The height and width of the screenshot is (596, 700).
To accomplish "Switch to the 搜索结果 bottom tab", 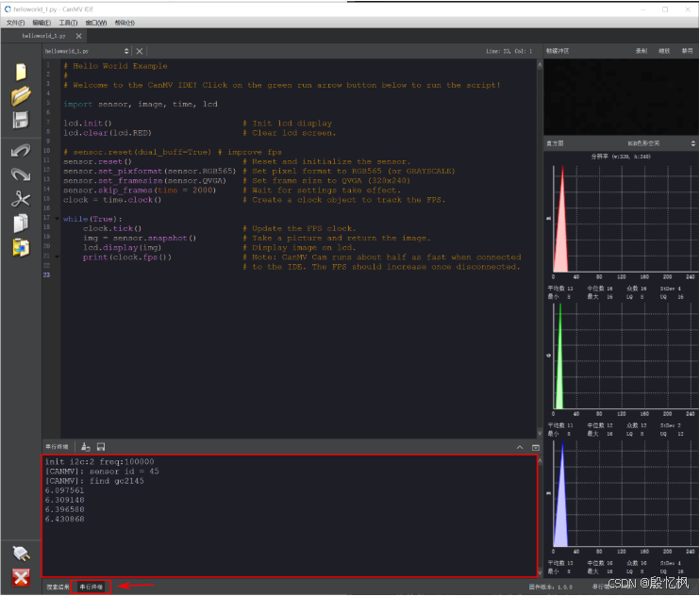I will pyautogui.click(x=58, y=587).
